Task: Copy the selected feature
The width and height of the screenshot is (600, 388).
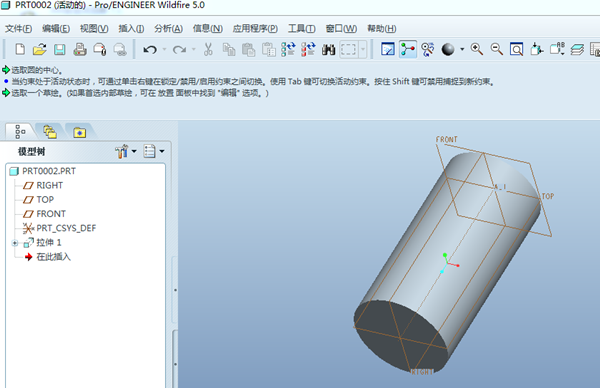Action: (229, 49)
